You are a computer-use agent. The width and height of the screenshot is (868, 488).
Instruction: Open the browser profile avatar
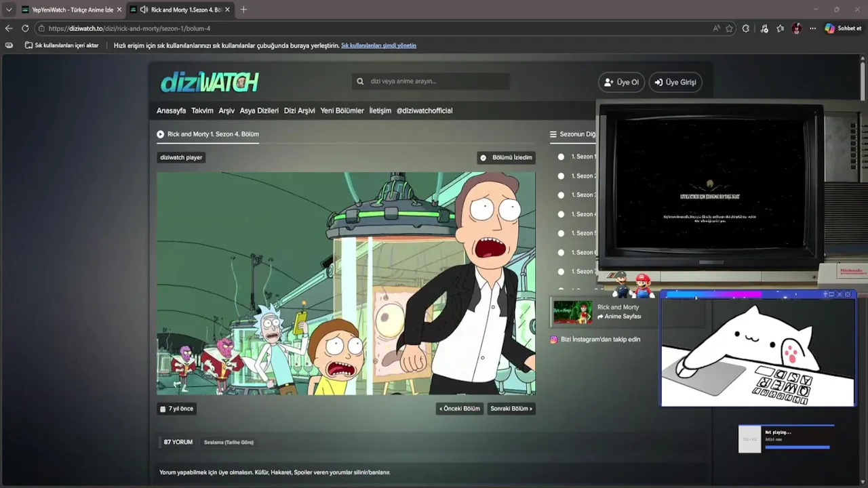[797, 28]
